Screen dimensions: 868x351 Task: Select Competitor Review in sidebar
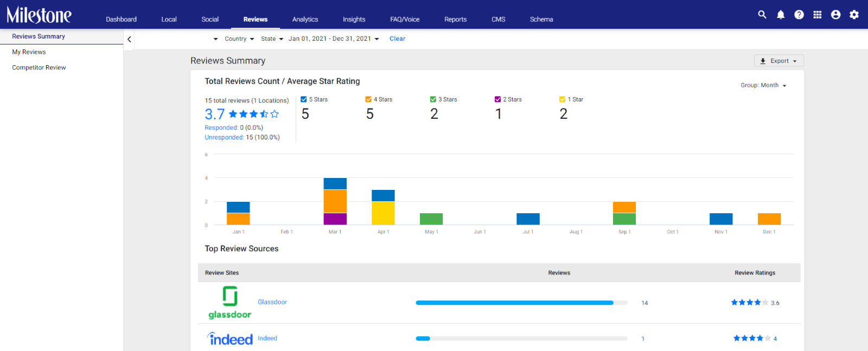[39, 67]
